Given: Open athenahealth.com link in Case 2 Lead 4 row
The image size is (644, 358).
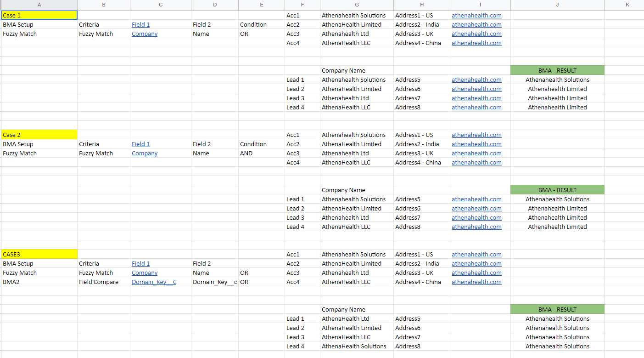Looking at the screenshot, I should [476, 227].
